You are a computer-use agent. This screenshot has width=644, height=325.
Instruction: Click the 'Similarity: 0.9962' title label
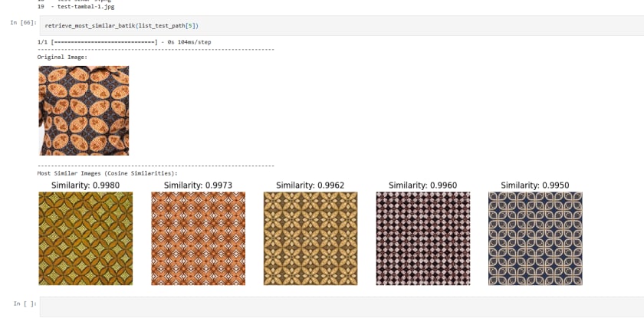(310, 185)
